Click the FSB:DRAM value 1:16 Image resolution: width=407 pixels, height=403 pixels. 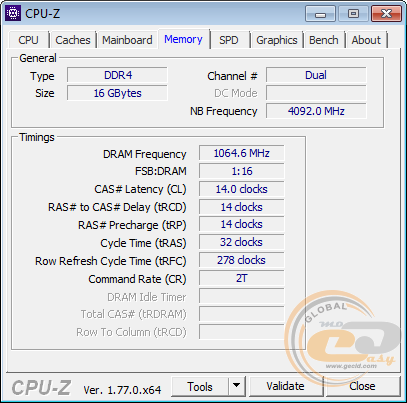(x=242, y=171)
